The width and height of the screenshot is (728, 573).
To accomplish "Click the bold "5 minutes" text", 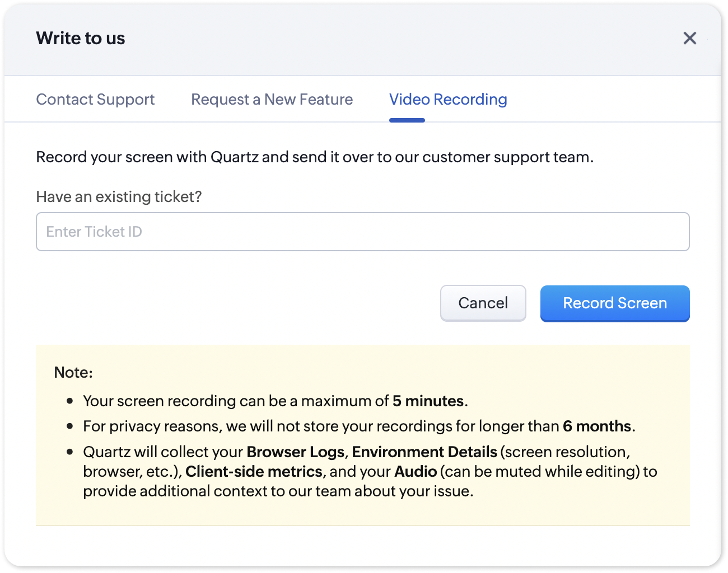I will [x=428, y=401].
